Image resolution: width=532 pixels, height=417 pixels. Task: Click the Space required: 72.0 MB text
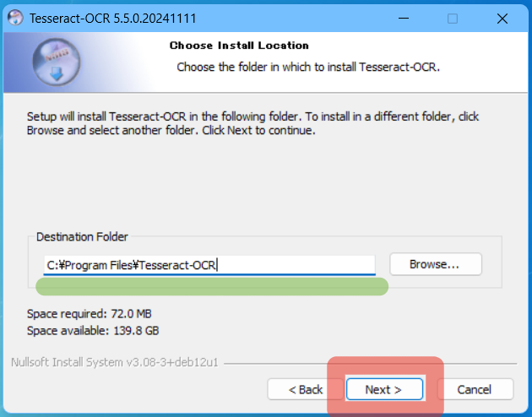click(x=90, y=314)
